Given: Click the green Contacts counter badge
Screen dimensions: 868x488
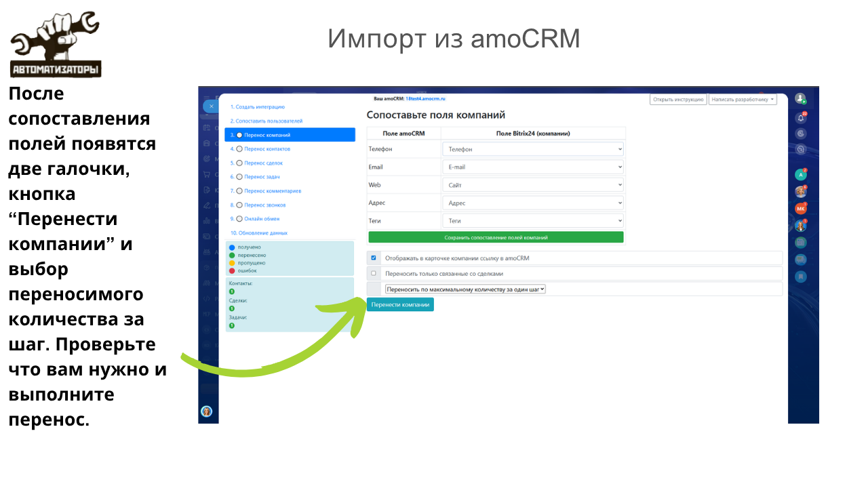Looking at the screenshot, I should (x=232, y=291).
